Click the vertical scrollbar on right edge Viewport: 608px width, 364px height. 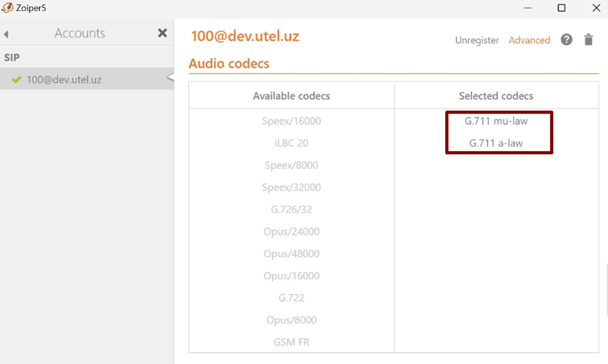point(606,289)
